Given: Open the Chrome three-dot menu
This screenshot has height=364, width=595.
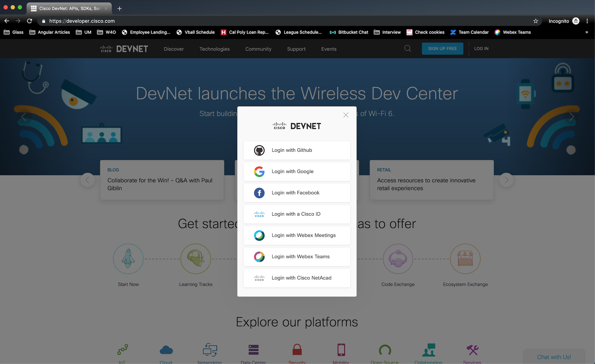Looking at the screenshot, I should point(587,21).
